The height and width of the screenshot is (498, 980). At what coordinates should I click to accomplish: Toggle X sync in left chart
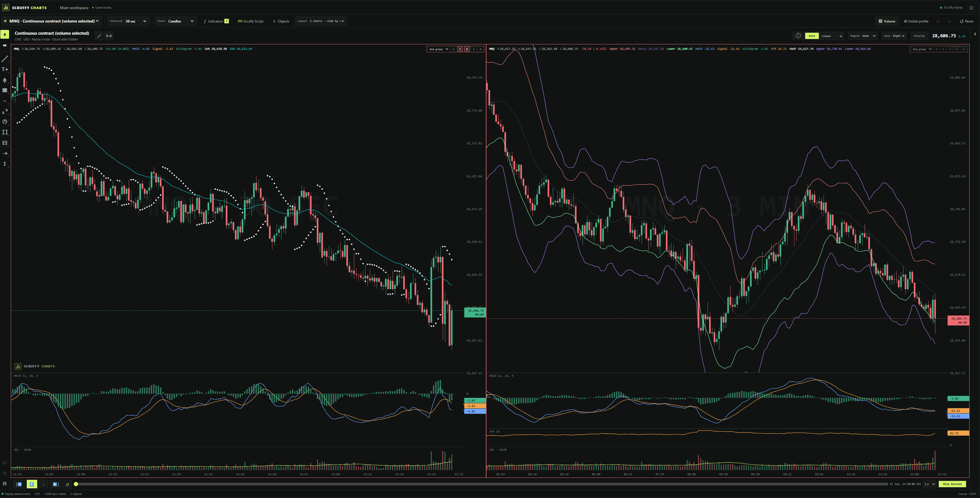(x=467, y=49)
